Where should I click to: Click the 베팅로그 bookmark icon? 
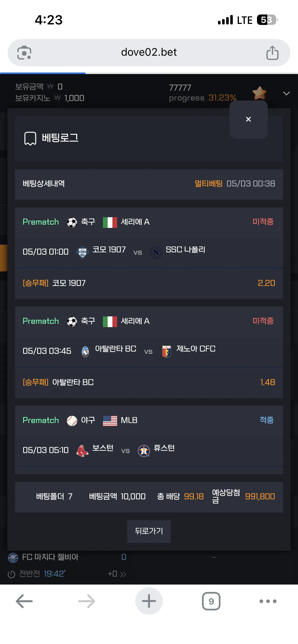(30, 138)
